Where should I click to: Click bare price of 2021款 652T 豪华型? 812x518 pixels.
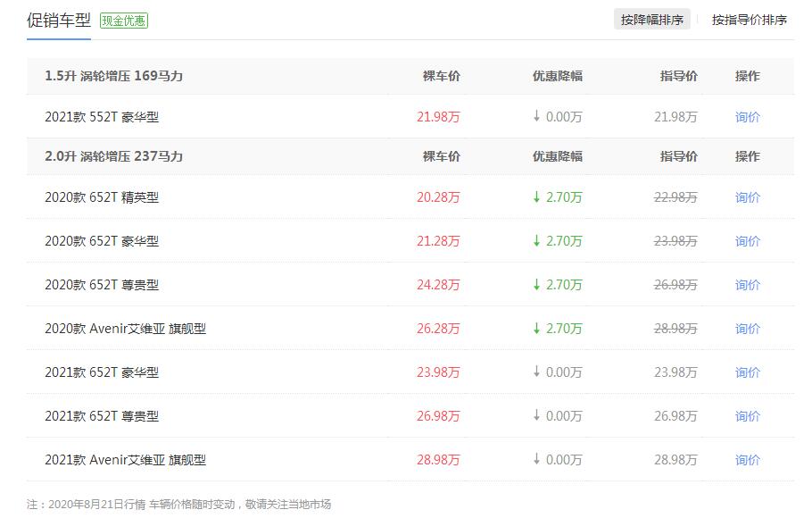click(x=438, y=372)
